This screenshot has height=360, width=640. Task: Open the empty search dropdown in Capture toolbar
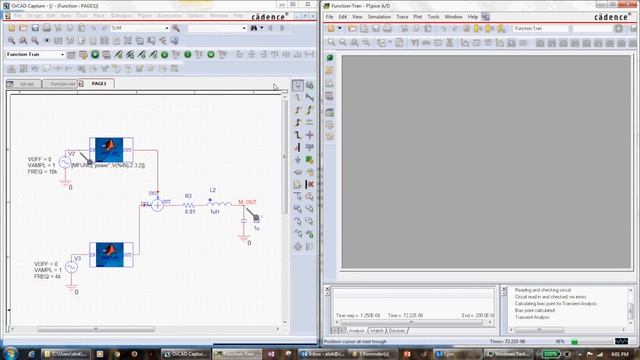pyautogui.click(x=244, y=28)
